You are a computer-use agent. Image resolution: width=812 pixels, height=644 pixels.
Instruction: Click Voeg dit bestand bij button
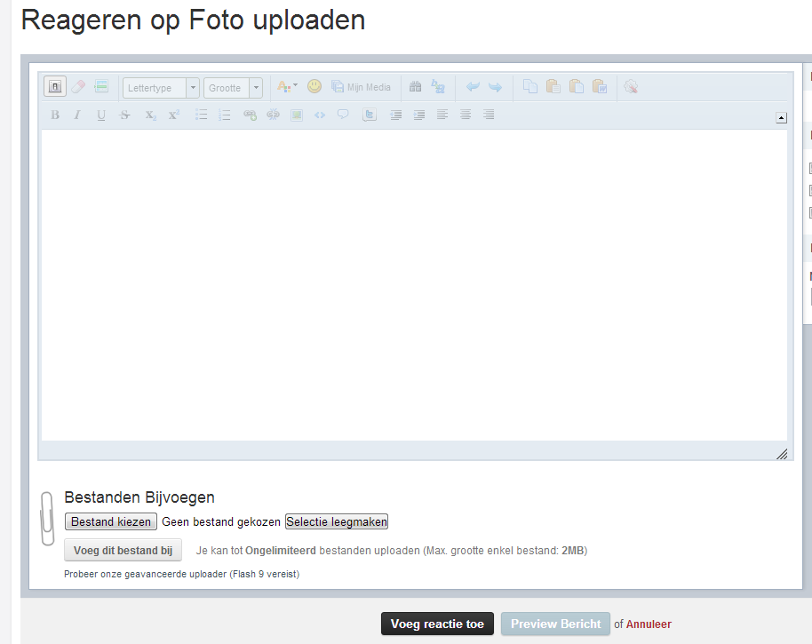123,551
